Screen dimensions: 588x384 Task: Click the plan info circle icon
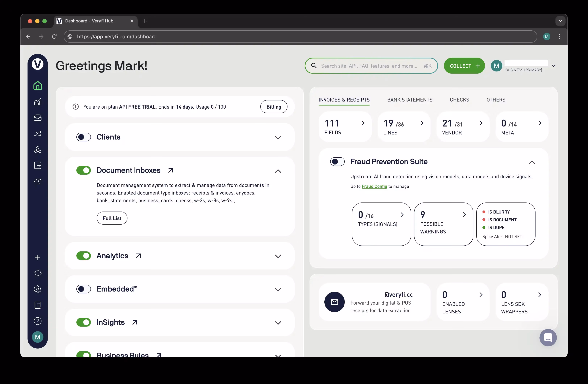coord(76,107)
